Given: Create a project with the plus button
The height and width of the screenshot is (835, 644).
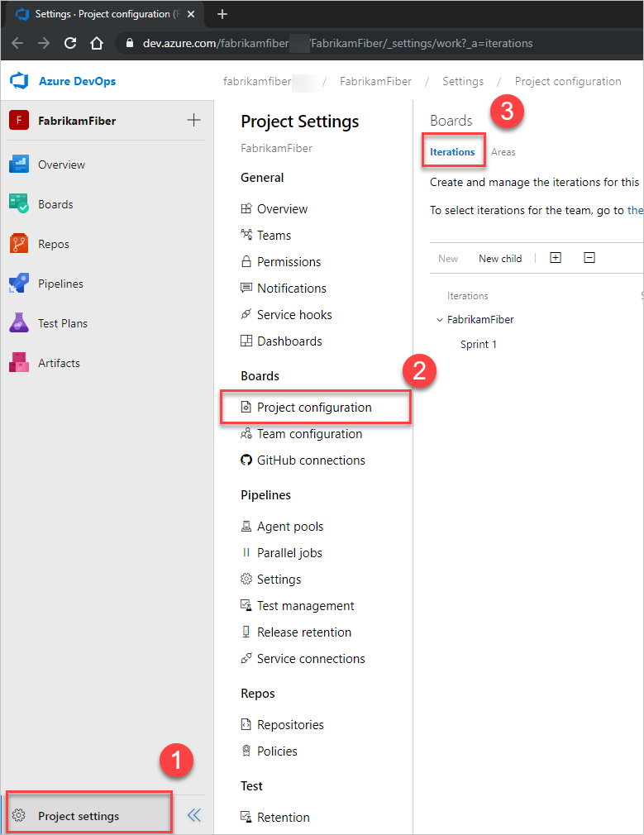Looking at the screenshot, I should tap(193, 120).
